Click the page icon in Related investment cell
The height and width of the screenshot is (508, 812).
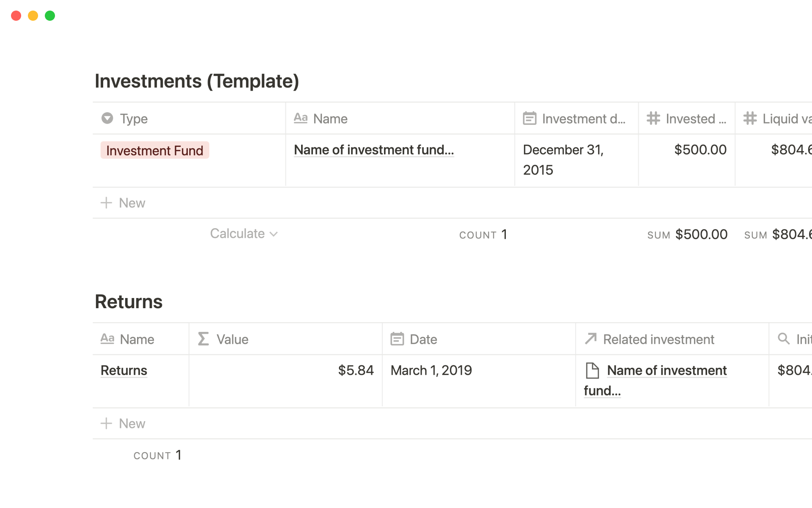click(592, 370)
